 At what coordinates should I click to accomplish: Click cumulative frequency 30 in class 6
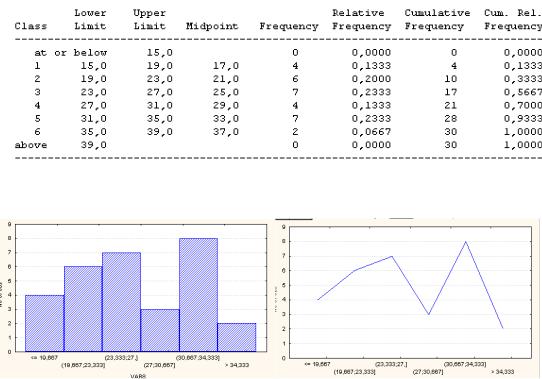tap(451, 132)
